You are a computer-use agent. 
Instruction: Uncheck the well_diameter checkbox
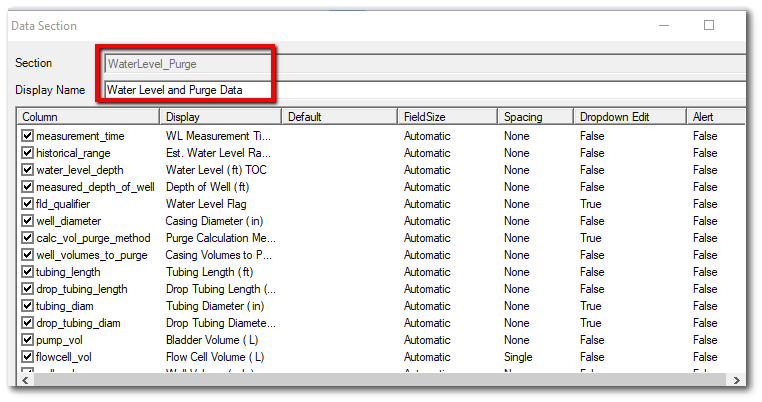tap(28, 221)
